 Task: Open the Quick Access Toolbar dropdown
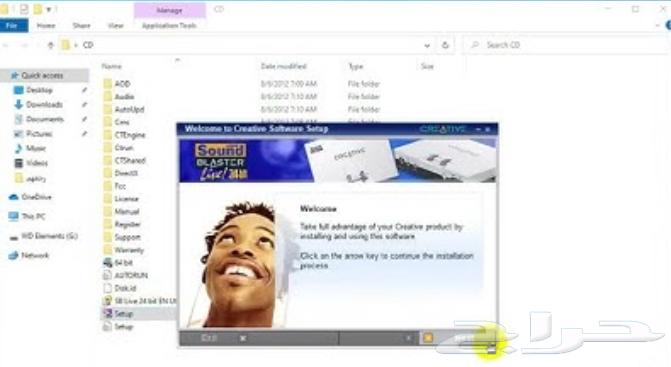(49, 9)
